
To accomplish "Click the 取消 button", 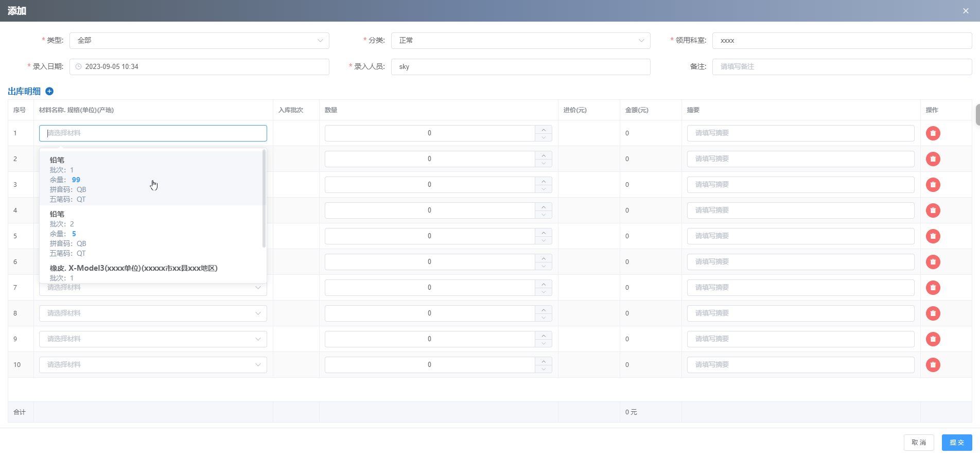I will [x=919, y=443].
